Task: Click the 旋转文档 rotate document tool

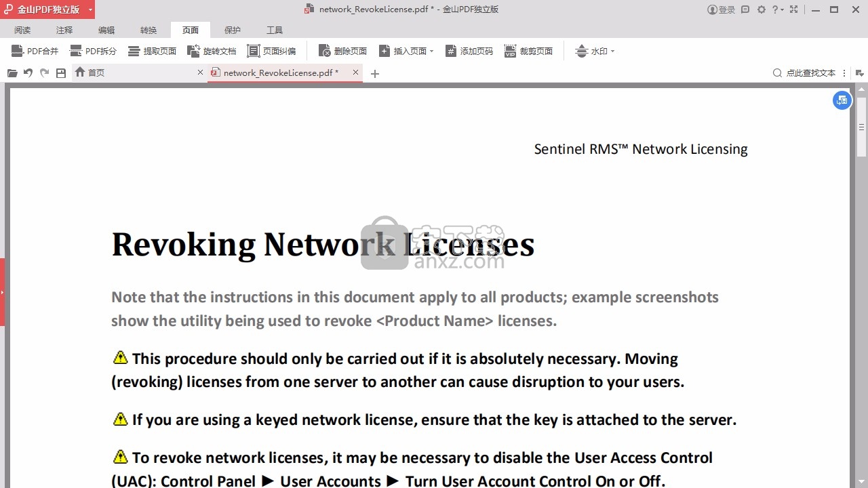Action: click(212, 52)
